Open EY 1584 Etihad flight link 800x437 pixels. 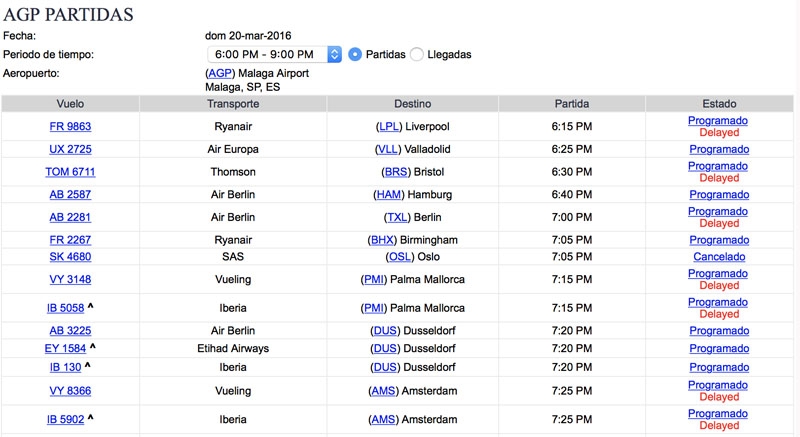(65, 349)
